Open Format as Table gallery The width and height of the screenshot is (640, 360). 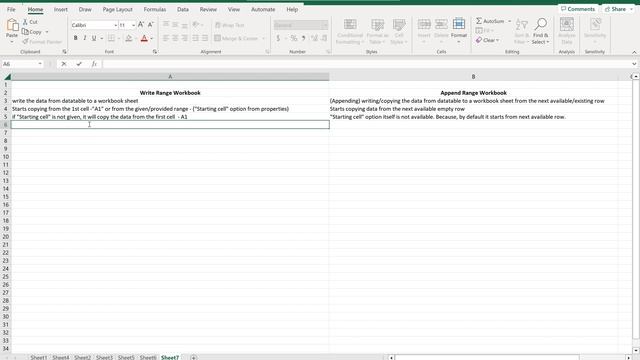click(377, 31)
